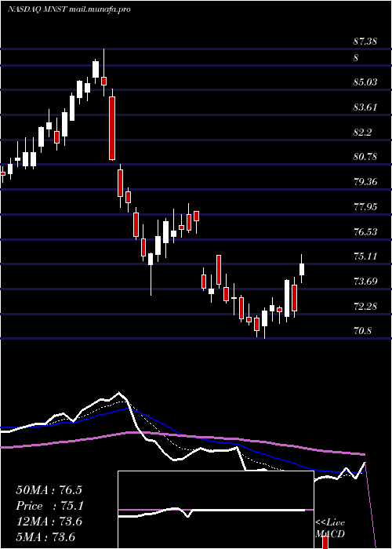Click the 72.28 price axis label

pos(365,307)
